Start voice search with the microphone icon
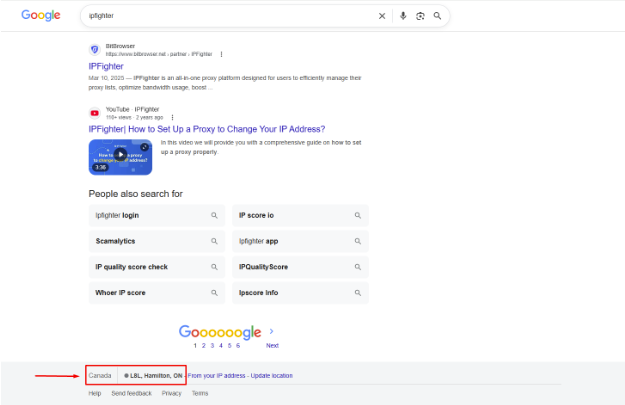 (403, 16)
